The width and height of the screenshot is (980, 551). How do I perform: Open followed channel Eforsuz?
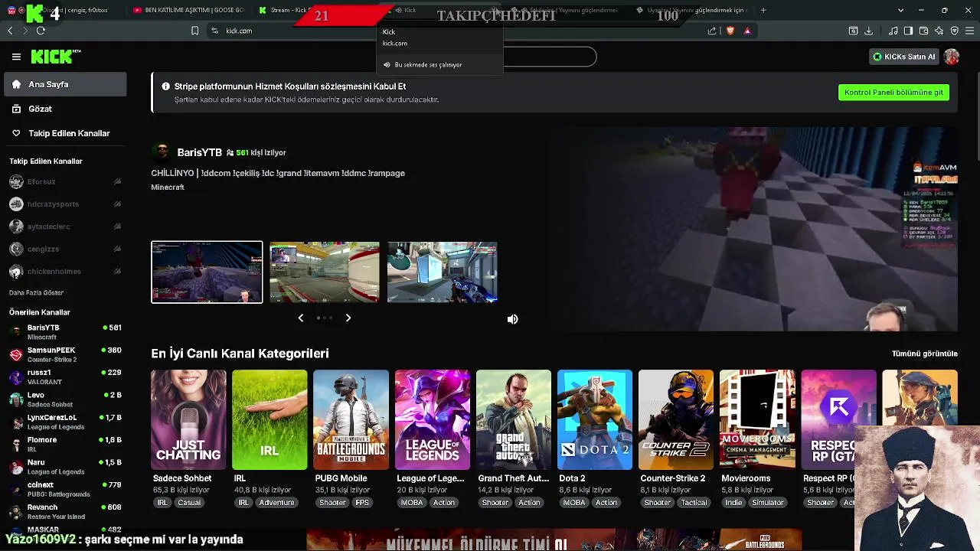point(65,182)
